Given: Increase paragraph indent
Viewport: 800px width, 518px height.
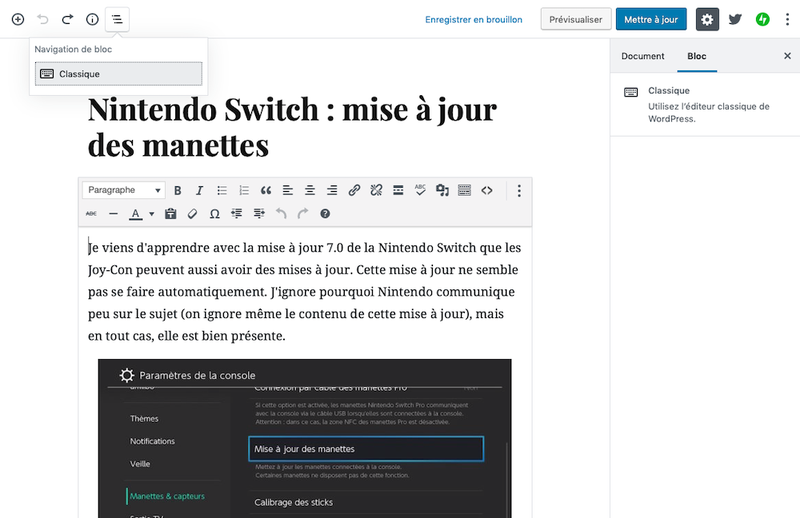Looking at the screenshot, I should point(259,213).
